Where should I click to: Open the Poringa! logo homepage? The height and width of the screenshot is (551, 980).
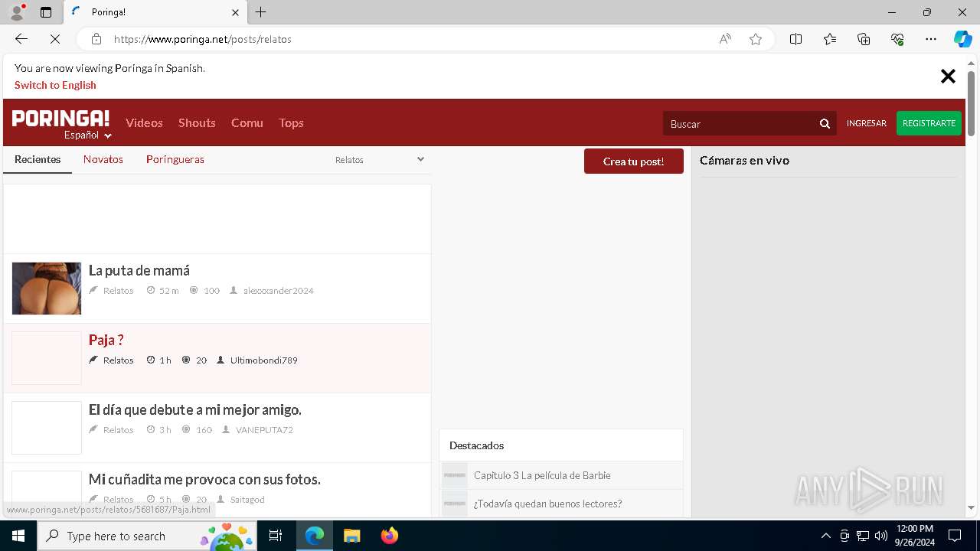pyautogui.click(x=60, y=118)
